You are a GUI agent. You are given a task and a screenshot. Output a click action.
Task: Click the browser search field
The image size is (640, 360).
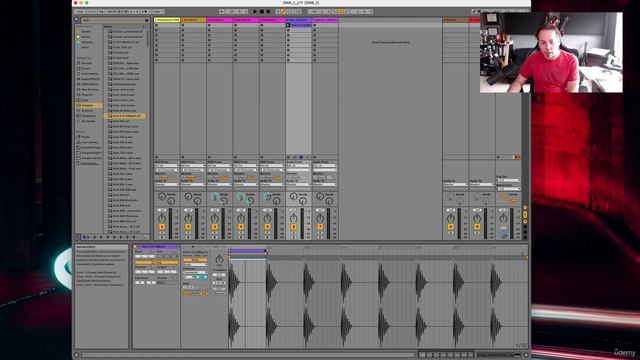(114, 20)
